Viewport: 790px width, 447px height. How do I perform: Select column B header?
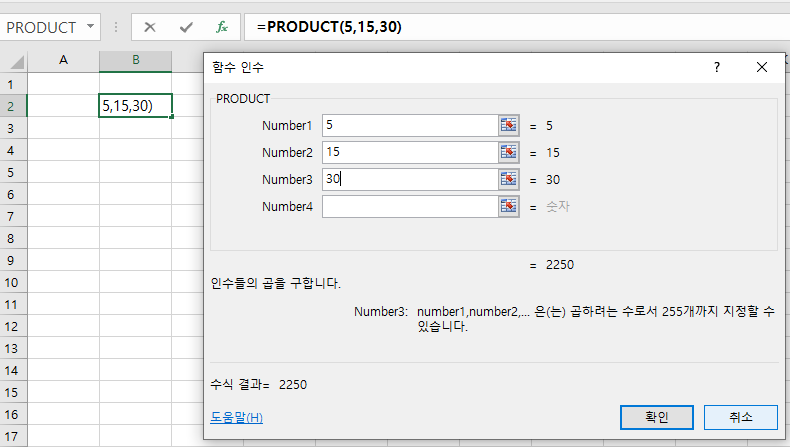pos(135,60)
